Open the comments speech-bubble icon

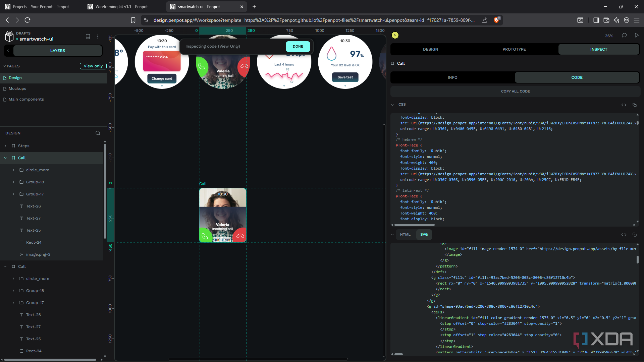(624, 35)
